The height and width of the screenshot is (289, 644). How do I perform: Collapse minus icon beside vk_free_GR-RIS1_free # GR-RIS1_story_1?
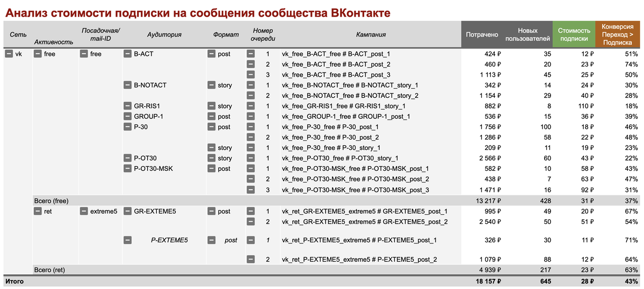coord(250,106)
